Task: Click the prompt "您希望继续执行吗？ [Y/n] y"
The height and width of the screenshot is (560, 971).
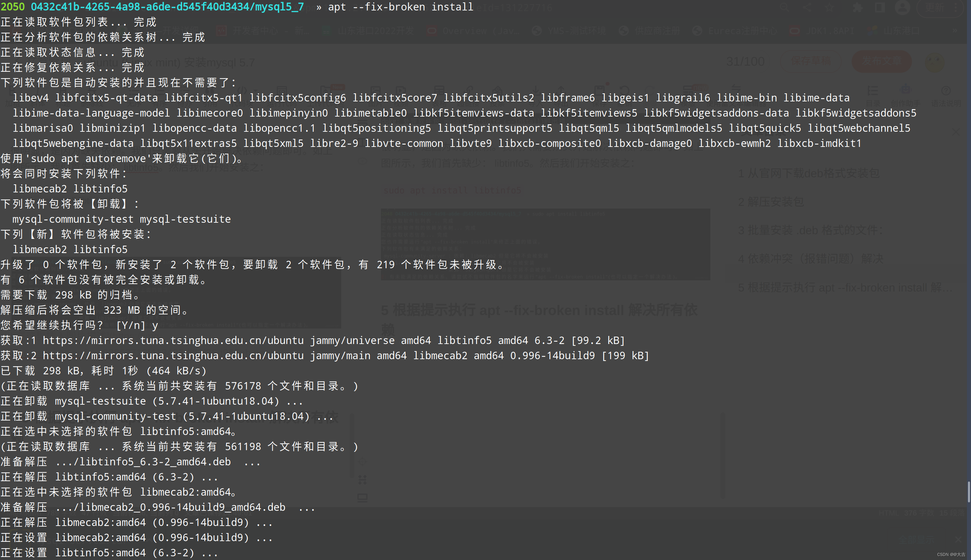Action: (79, 325)
